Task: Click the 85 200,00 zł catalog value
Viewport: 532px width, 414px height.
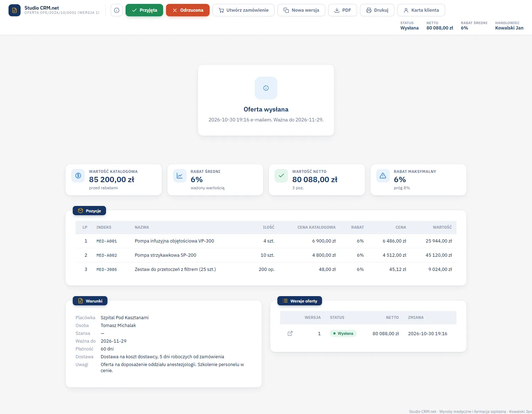Action: (x=112, y=180)
